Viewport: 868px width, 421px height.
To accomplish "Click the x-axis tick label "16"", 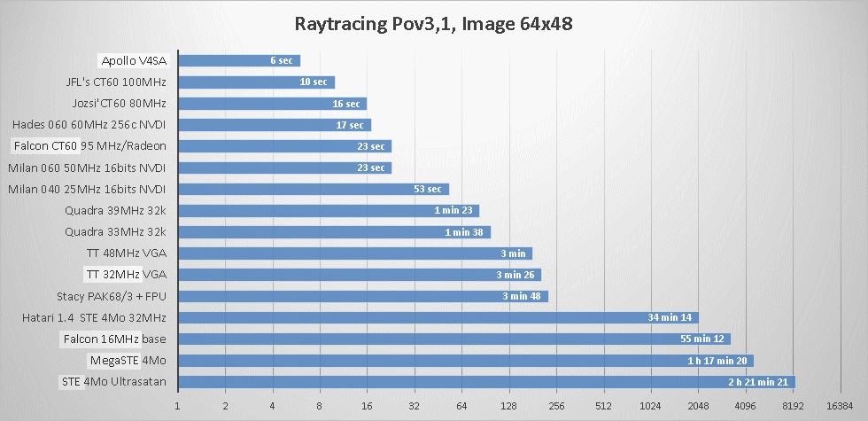I will coord(367,406).
